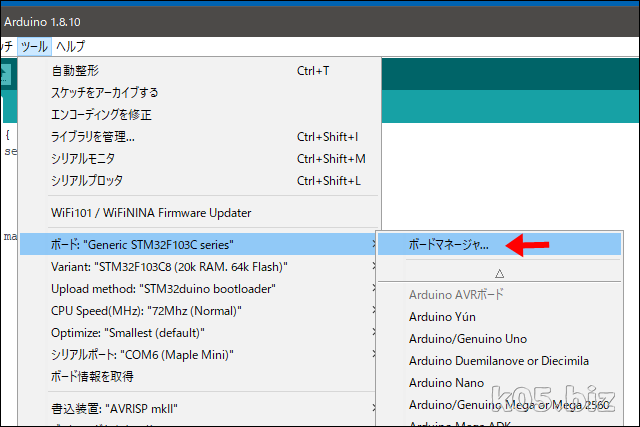Screen dimensions: 640x427
Task: Expand Optimize Smallest (default) submenu
Action: click(x=200, y=333)
